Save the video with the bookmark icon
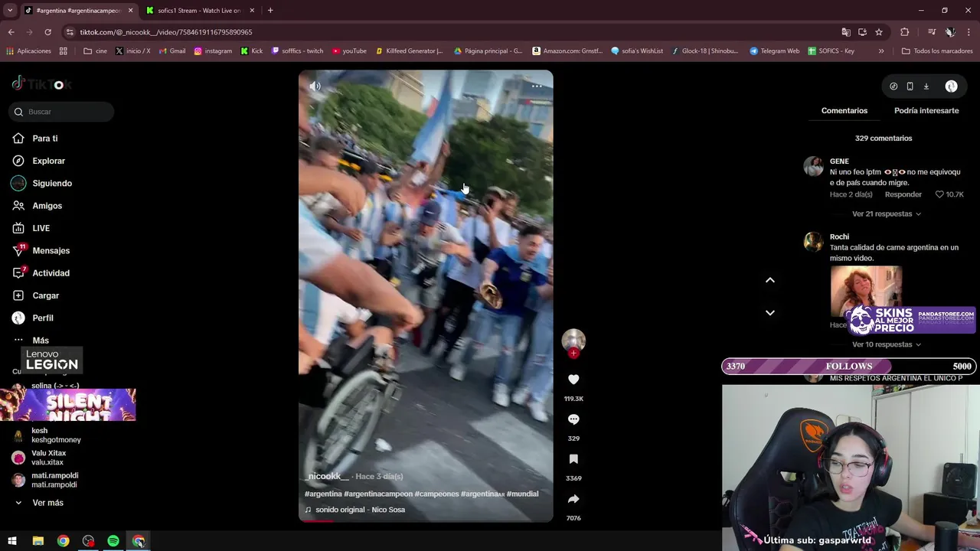Viewport: 980px width, 551px height. (573, 459)
